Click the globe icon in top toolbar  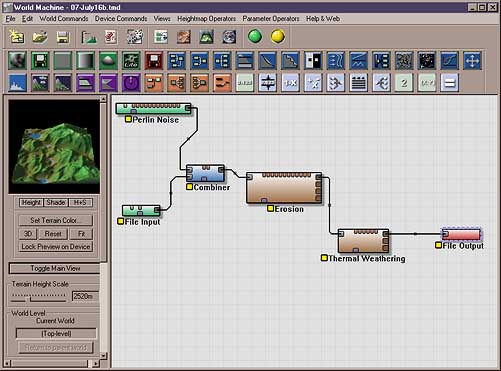(x=230, y=37)
